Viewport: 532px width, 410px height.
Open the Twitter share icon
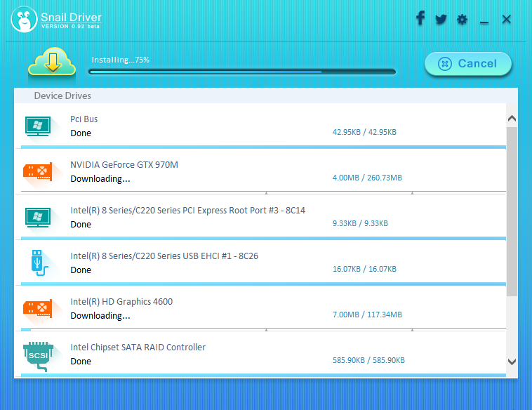point(441,19)
